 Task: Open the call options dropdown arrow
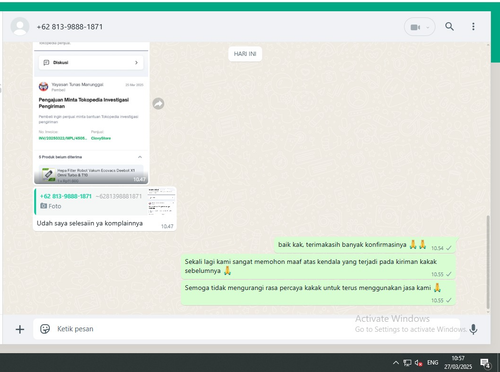coord(428,27)
